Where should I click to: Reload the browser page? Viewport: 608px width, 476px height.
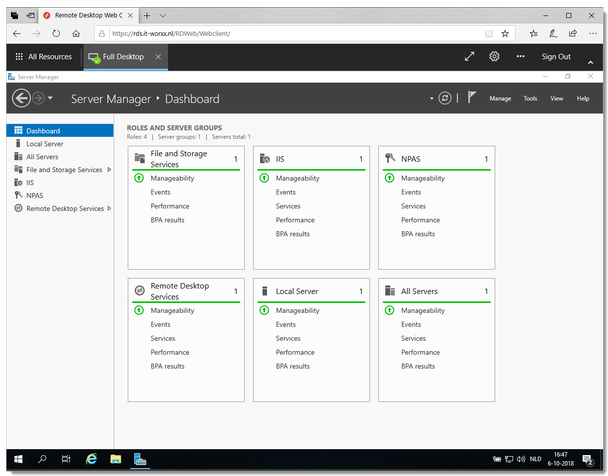point(56,33)
